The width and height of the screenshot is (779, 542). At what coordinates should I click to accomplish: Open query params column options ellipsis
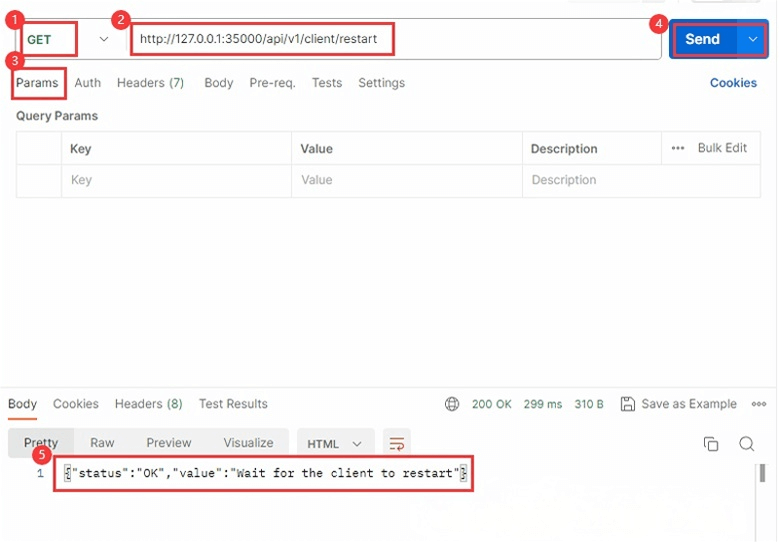(x=678, y=148)
